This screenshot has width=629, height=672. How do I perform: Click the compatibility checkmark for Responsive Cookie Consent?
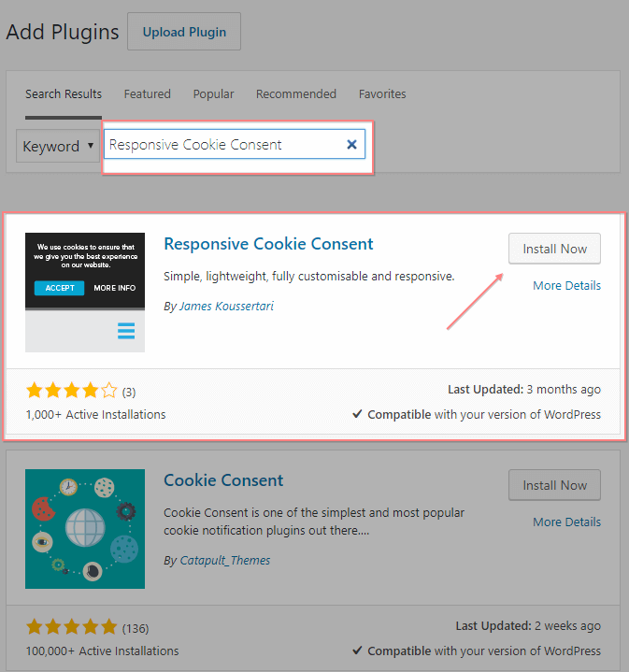[357, 414]
